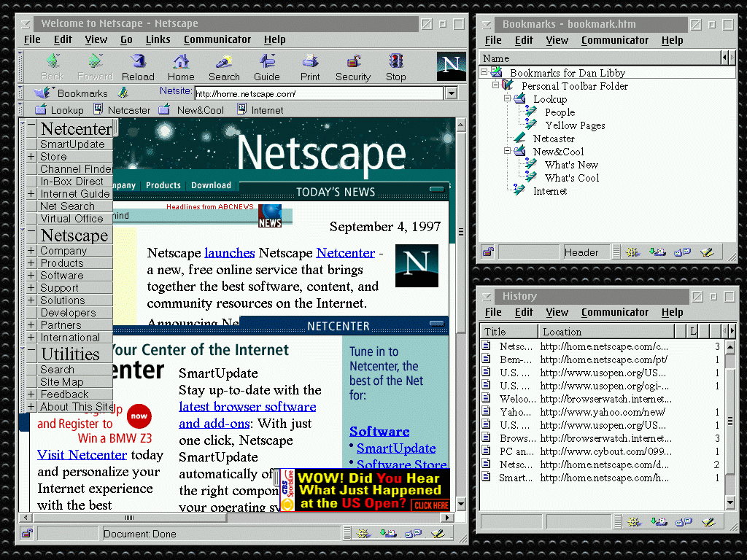Follow the SmartUpdate link under Software
This screenshot has height=560, width=747.
click(395, 448)
